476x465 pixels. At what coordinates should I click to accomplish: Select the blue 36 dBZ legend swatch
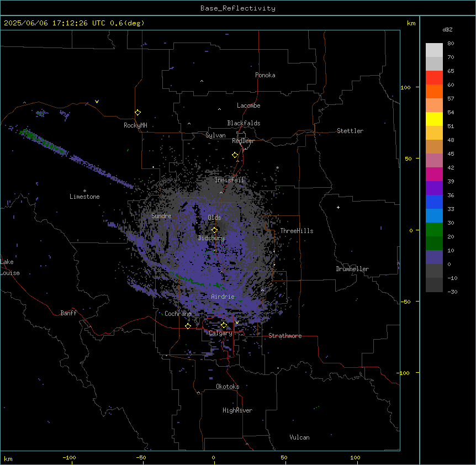click(434, 202)
